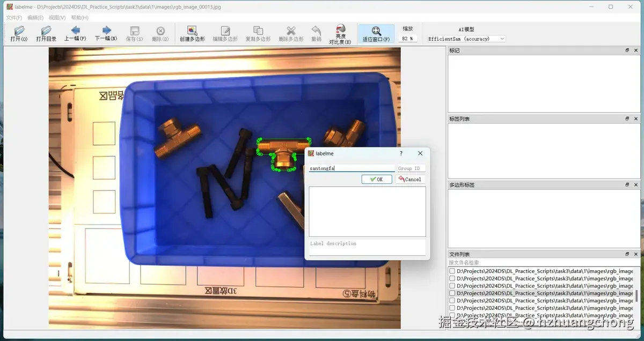Close the 标签列表 panel
This screenshot has width=644, height=341.
click(x=636, y=118)
